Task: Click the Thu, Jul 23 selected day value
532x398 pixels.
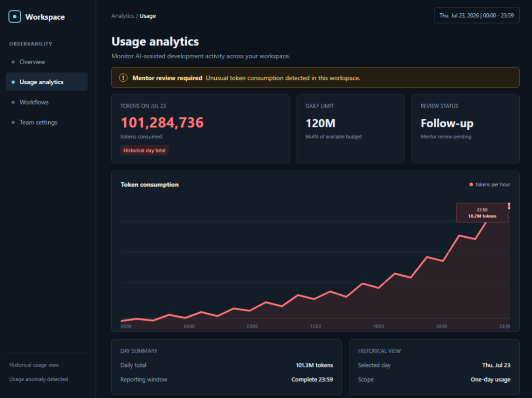Action: pyautogui.click(x=496, y=365)
